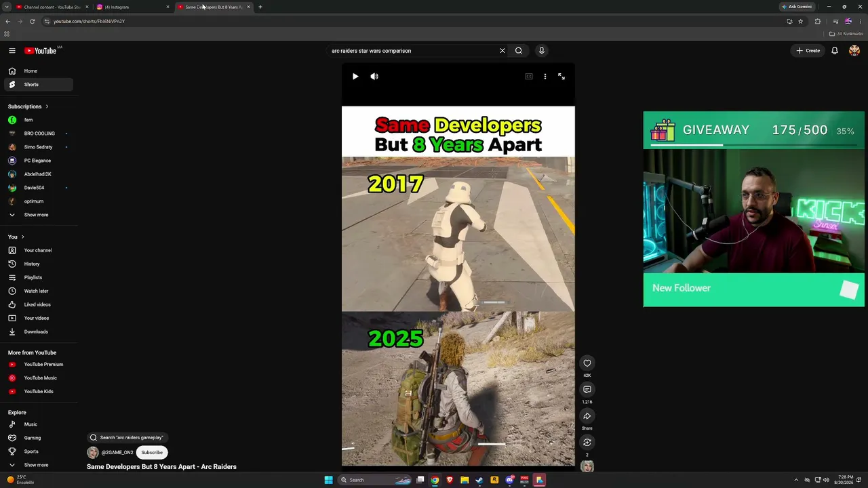Viewport: 868px width, 488px height.
Task: Click Ask Gemini in the browser
Action: pyautogui.click(x=797, y=7)
